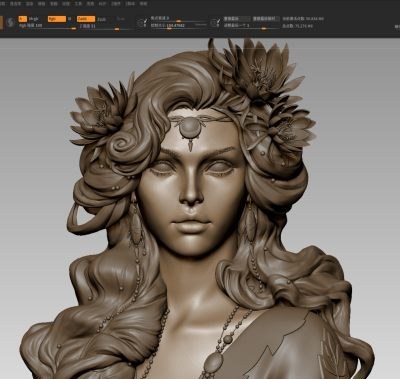Screen dimensions: 400x379
Task: Toggle the orange Rgb button
Action: tap(57, 19)
